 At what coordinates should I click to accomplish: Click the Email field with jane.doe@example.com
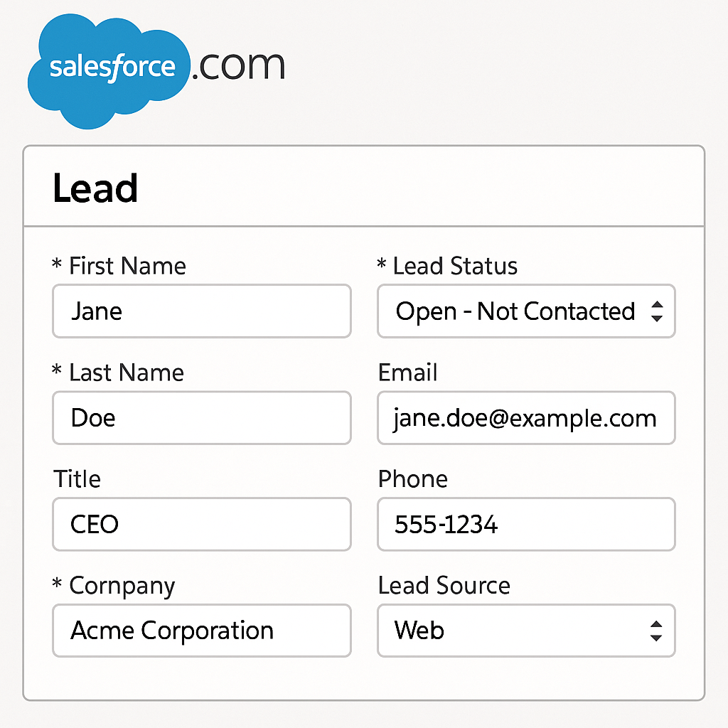point(526,418)
